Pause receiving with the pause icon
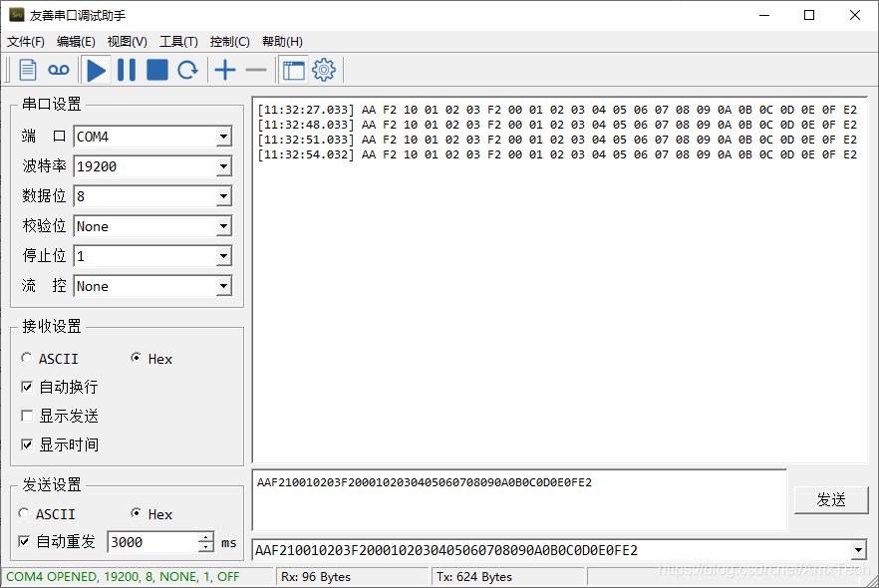Viewport: 879px width, 588px height. 127,70
